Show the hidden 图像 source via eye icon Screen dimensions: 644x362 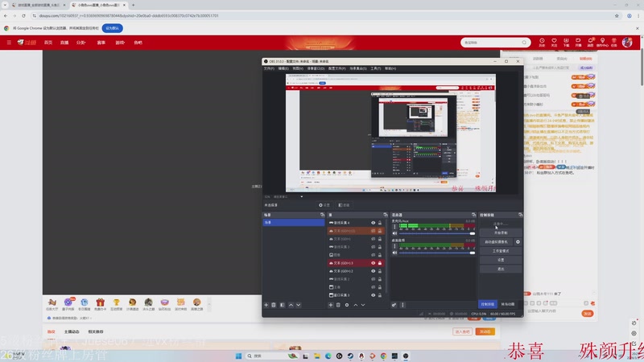373,255
